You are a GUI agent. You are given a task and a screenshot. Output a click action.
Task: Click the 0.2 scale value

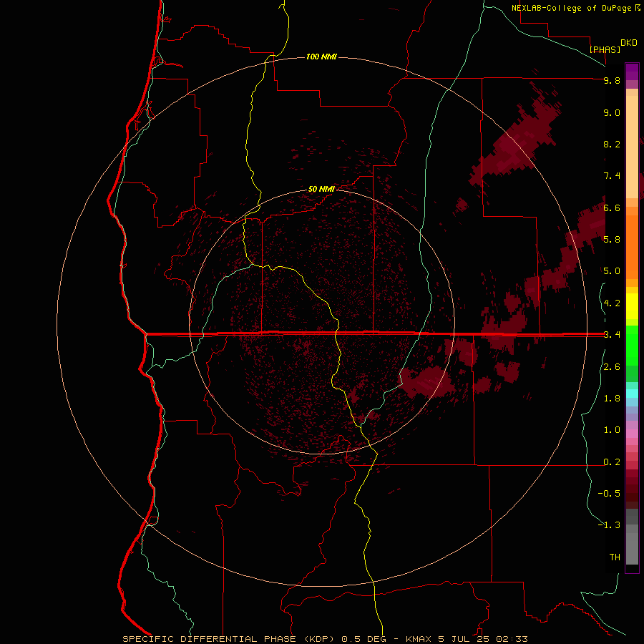(x=612, y=462)
